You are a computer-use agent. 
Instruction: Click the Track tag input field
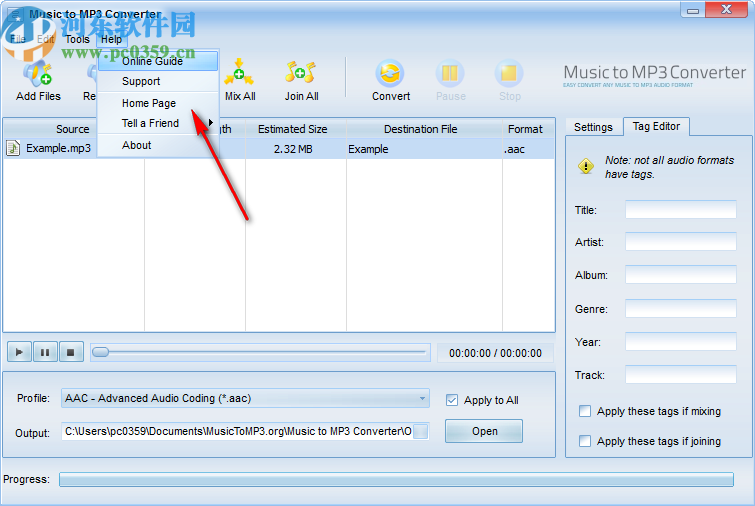point(680,375)
